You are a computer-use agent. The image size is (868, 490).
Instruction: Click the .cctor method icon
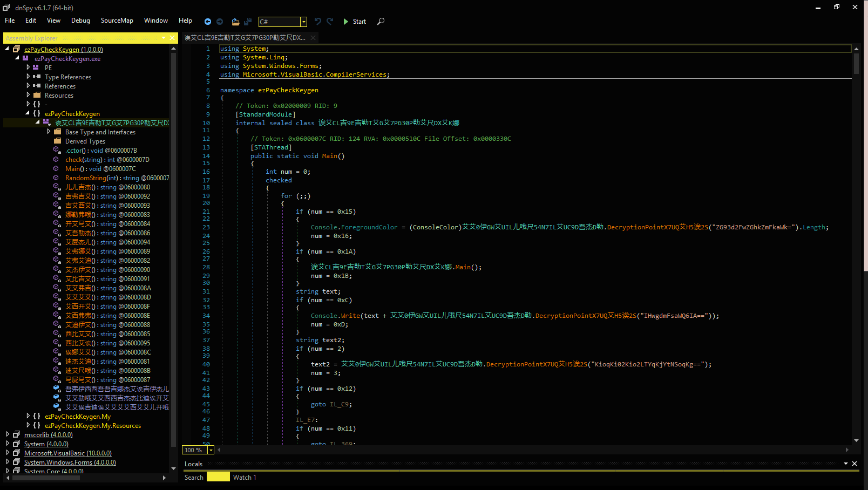57,150
